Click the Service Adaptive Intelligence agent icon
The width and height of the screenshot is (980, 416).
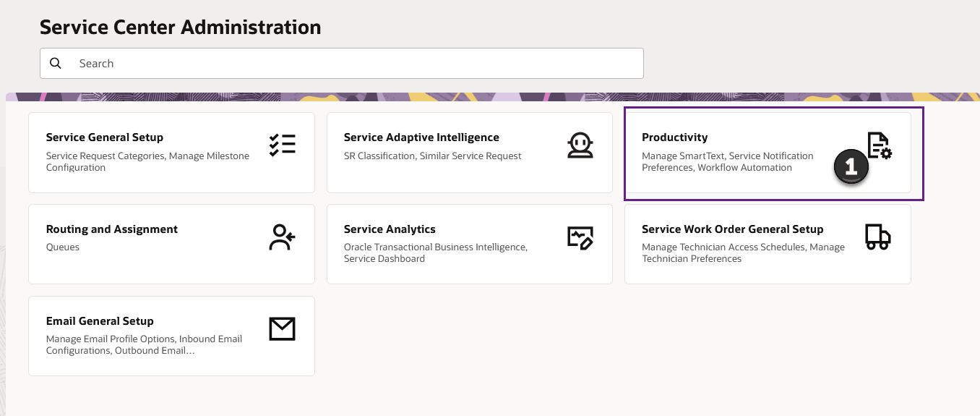tap(580, 145)
